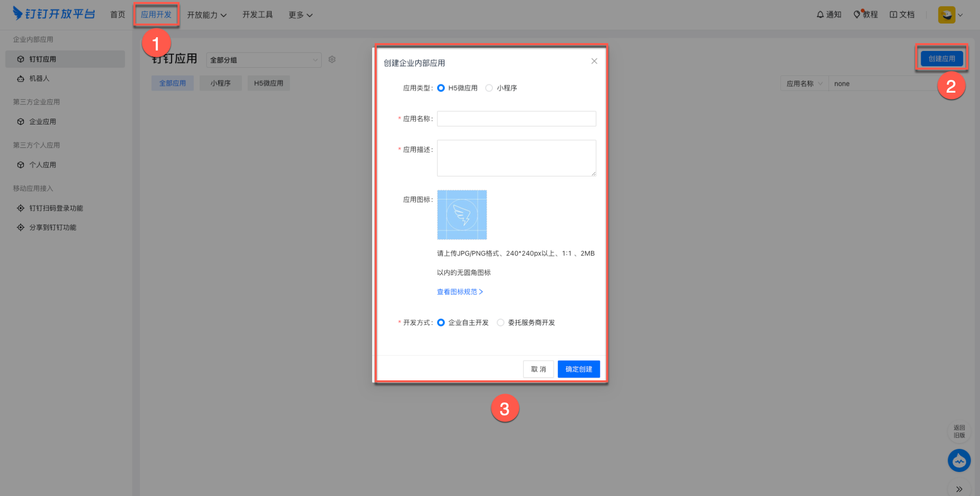The image size is (980, 496).
Task: Open the 查看图标规范 link
Action: [x=460, y=292]
